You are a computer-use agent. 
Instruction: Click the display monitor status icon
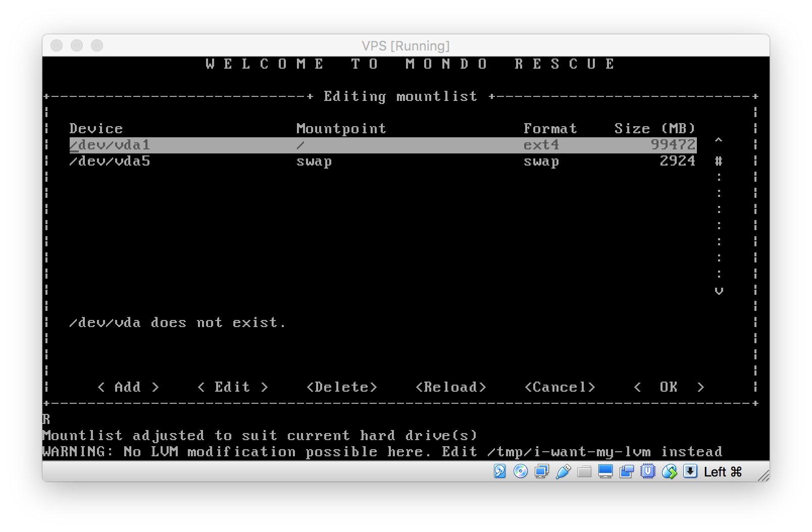[x=605, y=471]
